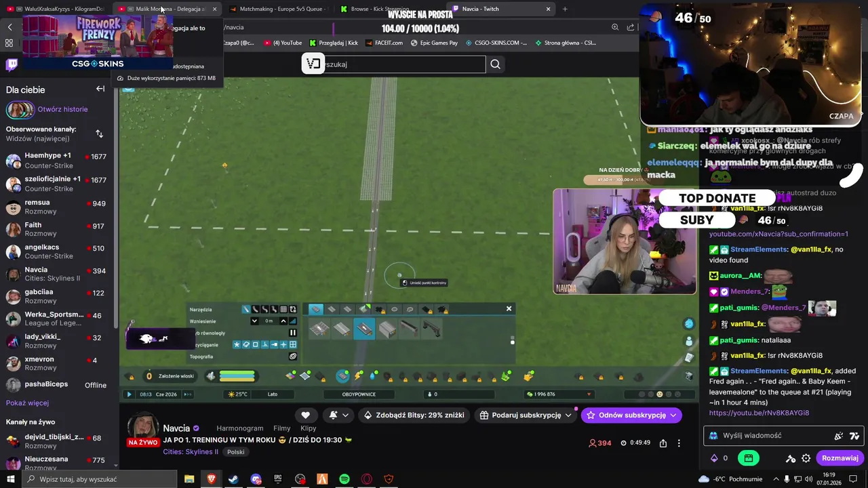
Task: Click the Windows taskbar search box
Action: point(99,479)
